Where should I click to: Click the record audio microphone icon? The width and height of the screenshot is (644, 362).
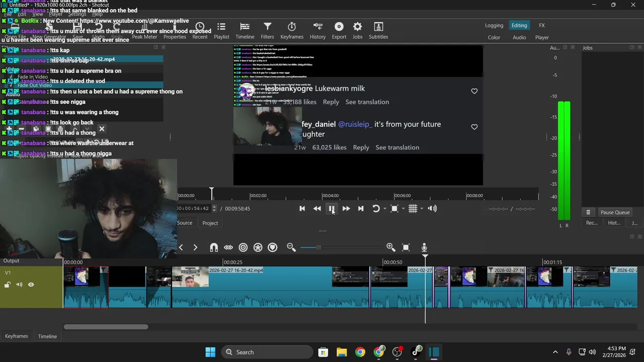(424, 247)
